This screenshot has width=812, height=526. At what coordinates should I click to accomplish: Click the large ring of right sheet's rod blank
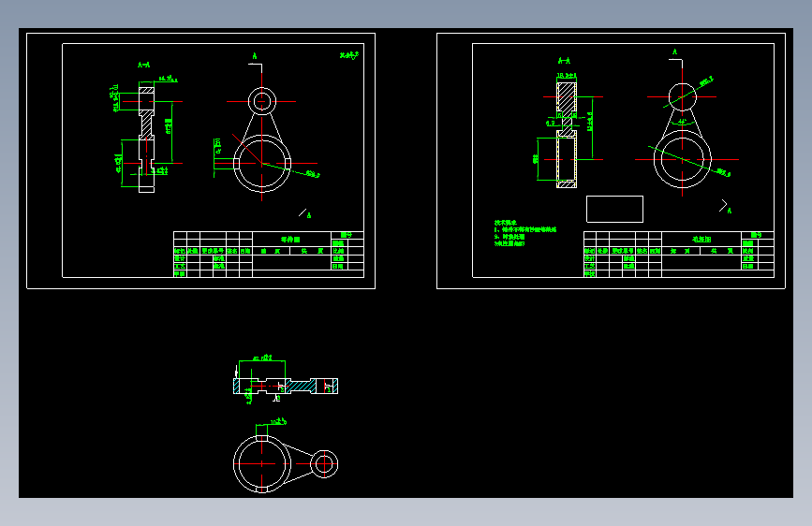tap(682, 159)
